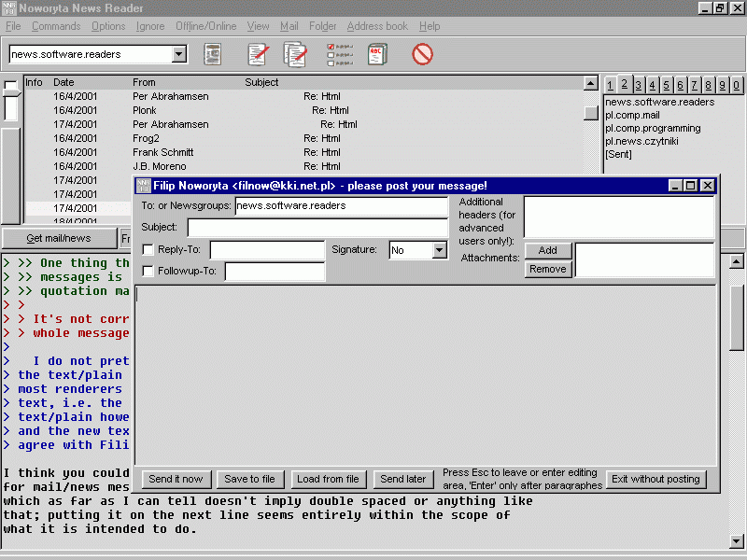The image size is (747, 560).
Task: Open the Folder menu
Action: click(322, 26)
